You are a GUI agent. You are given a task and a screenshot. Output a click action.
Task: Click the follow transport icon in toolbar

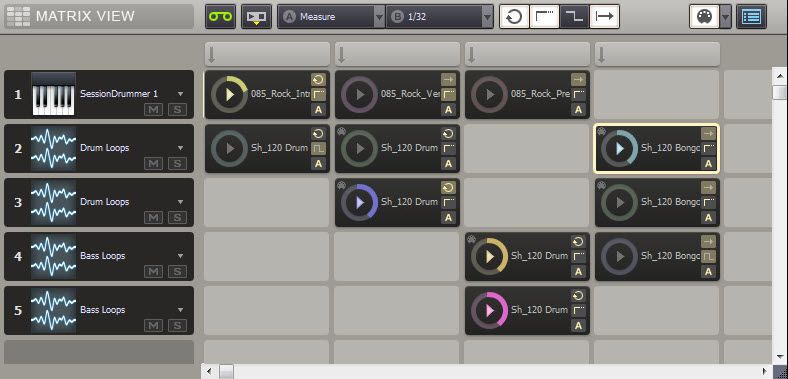[256, 17]
